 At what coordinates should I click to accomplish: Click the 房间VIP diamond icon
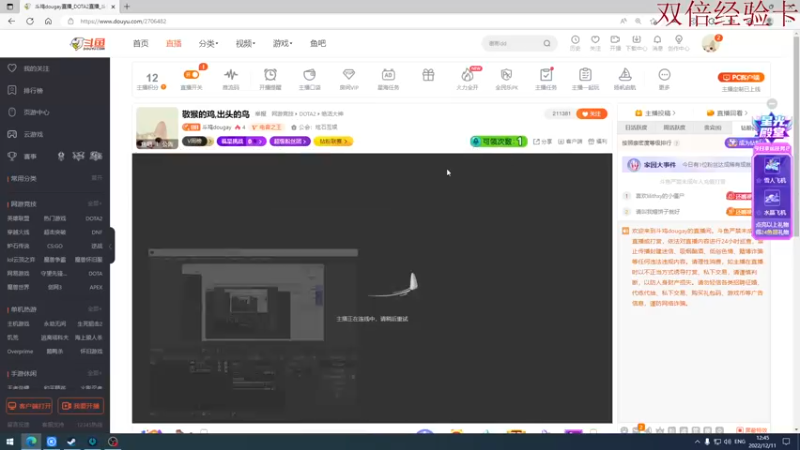(349, 75)
